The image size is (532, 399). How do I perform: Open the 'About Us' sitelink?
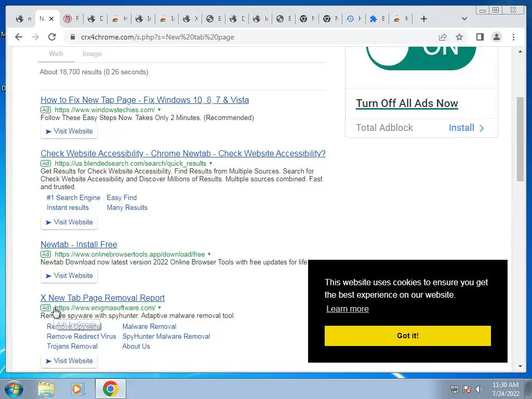pos(136,346)
